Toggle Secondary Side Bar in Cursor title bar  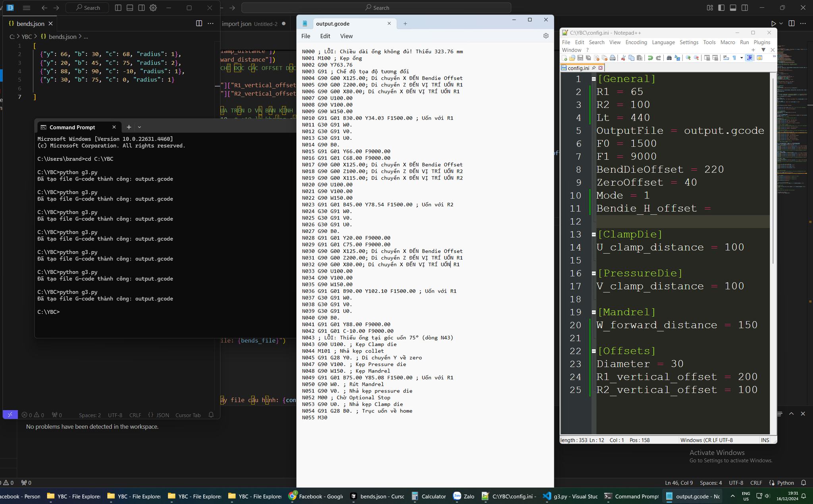click(141, 8)
